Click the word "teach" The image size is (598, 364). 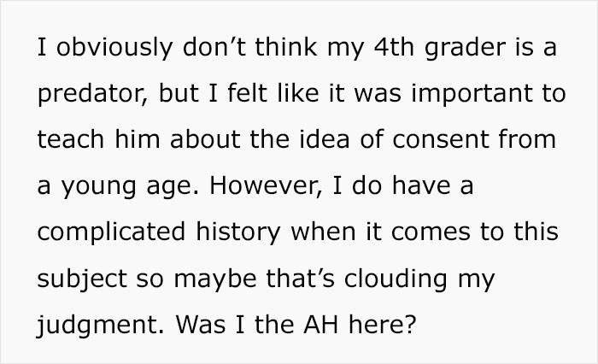(x=66, y=141)
